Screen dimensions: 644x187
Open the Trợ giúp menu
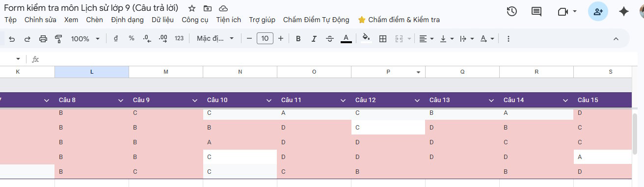coord(262,20)
